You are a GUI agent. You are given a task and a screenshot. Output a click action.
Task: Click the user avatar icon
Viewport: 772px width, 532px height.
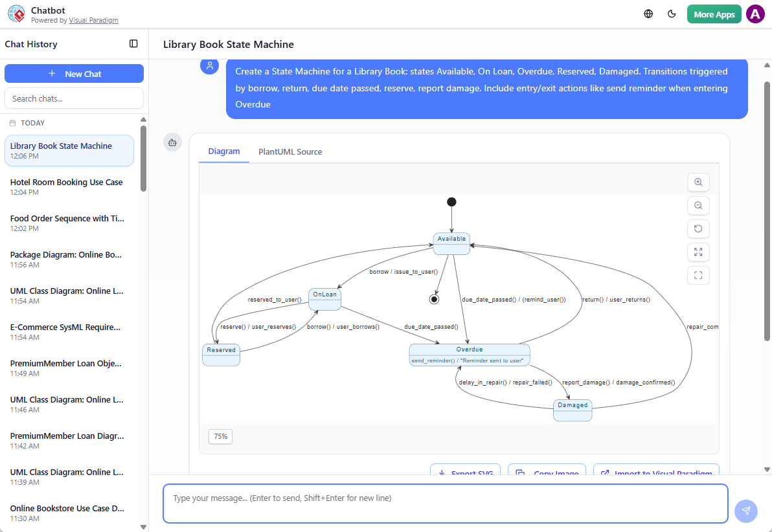755,14
